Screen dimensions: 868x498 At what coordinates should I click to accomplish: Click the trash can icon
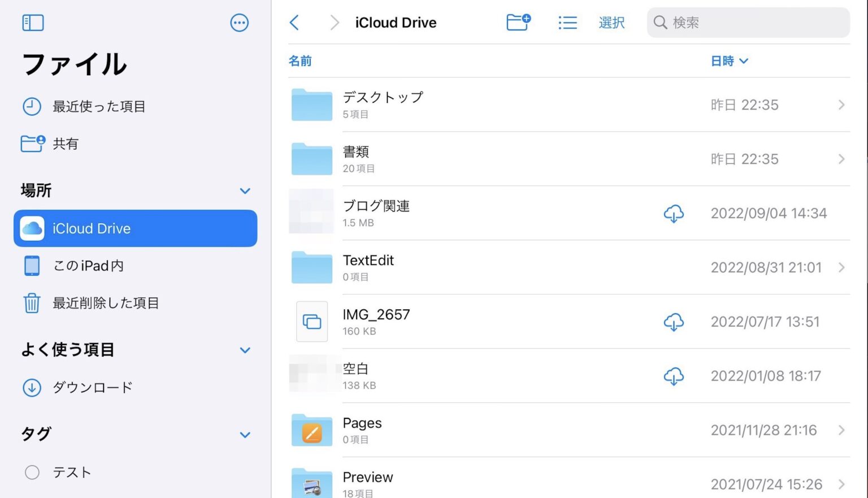(x=32, y=303)
